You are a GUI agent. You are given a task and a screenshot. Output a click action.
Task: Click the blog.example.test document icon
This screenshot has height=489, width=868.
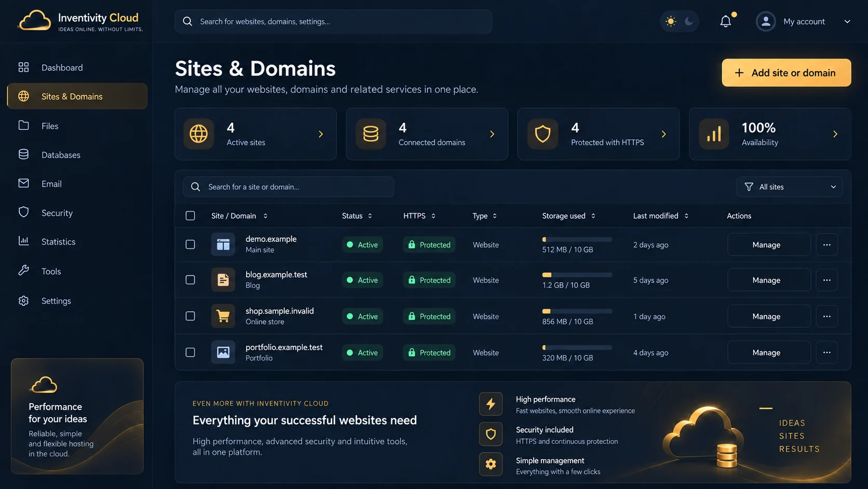(x=223, y=280)
